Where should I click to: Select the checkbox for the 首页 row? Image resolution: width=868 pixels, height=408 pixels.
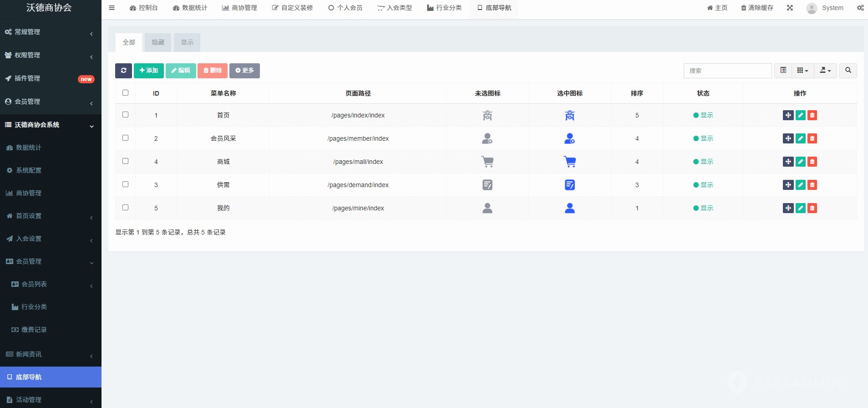tap(126, 115)
